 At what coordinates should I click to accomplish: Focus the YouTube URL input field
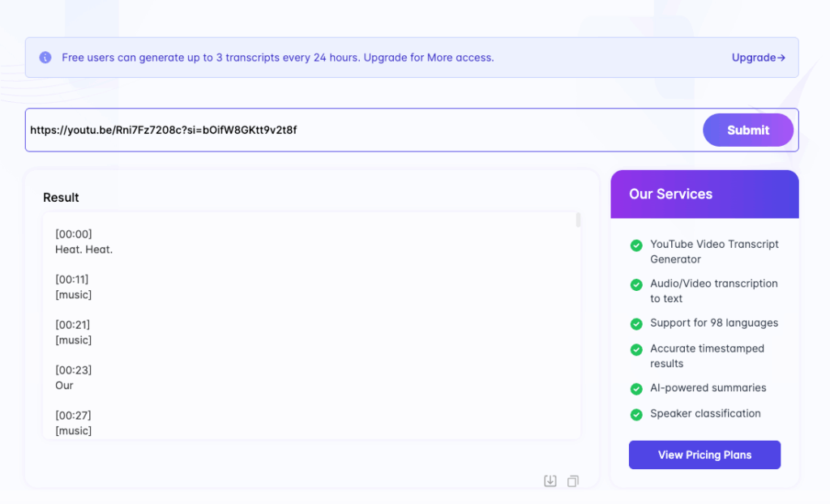coord(357,130)
